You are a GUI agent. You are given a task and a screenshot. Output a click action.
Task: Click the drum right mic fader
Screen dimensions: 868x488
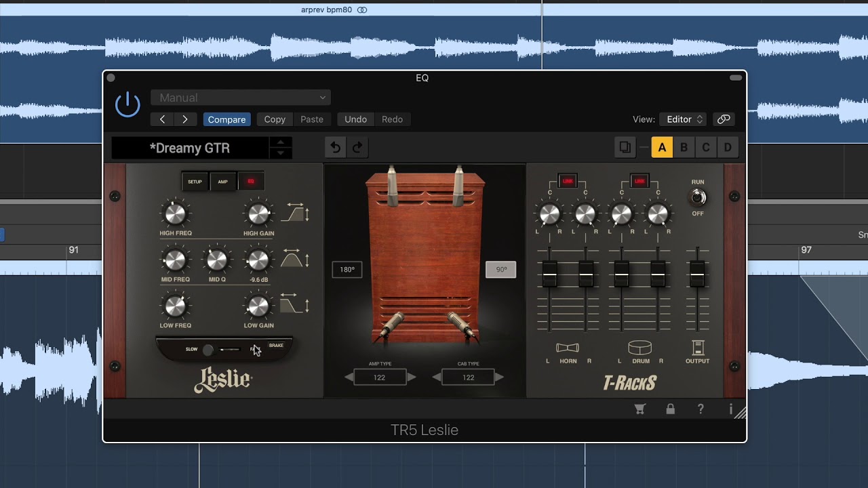pyautogui.click(x=658, y=274)
